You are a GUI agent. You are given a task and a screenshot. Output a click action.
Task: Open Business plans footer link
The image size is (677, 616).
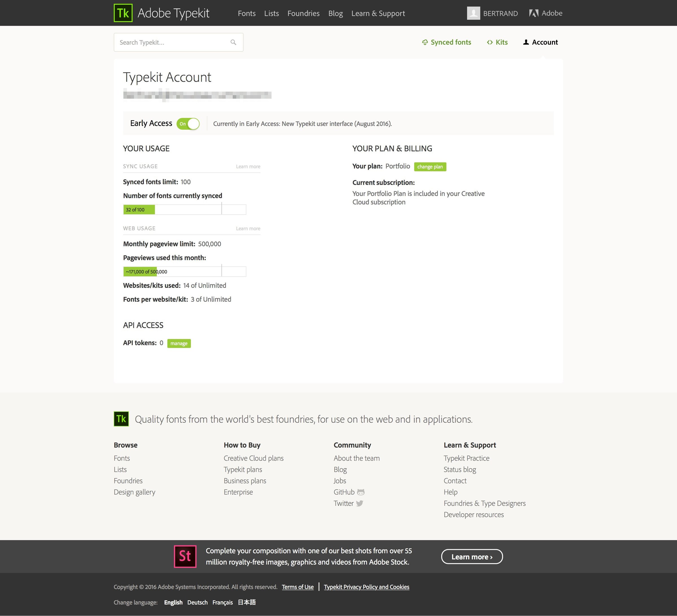point(245,481)
